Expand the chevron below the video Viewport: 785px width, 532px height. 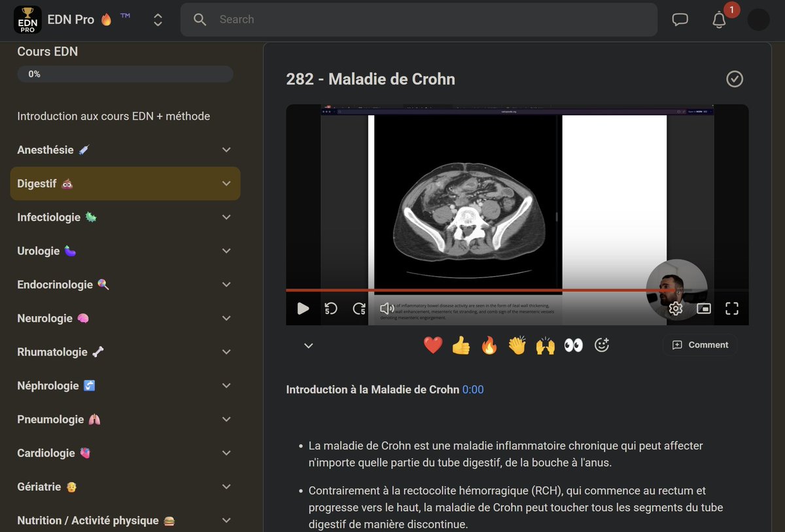click(309, 346)
